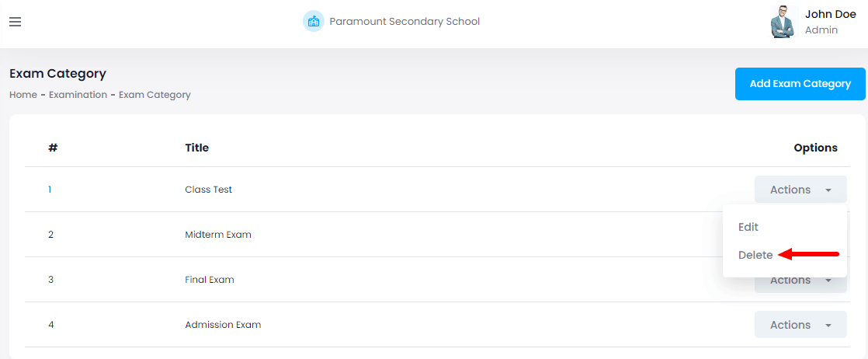Image resolution: width=868 pixels, height=359 pixels.
Task: Click the school logo icon
Action: 313,22
